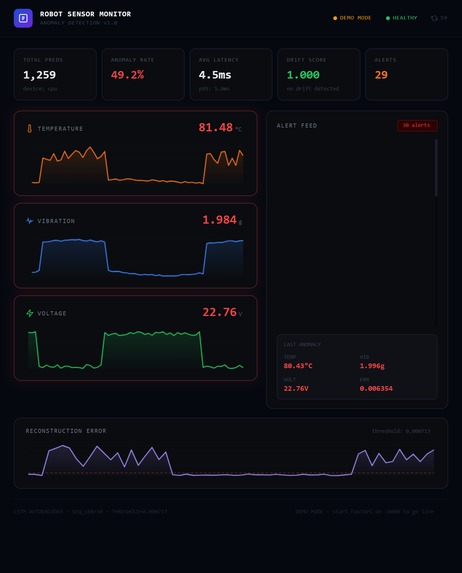462x573 pixels.
Task: Click the 'ALERTS' card label
Action: 385,60
